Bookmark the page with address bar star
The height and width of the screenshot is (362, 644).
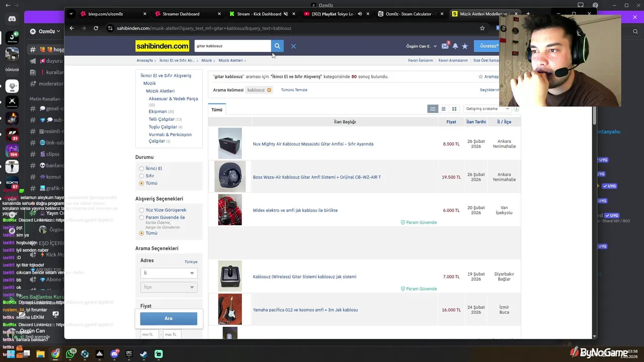click(482, 28)
